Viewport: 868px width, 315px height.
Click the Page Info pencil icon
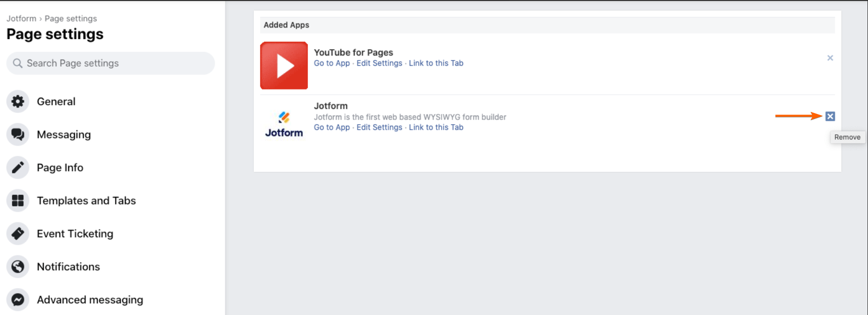coord(18,167)
